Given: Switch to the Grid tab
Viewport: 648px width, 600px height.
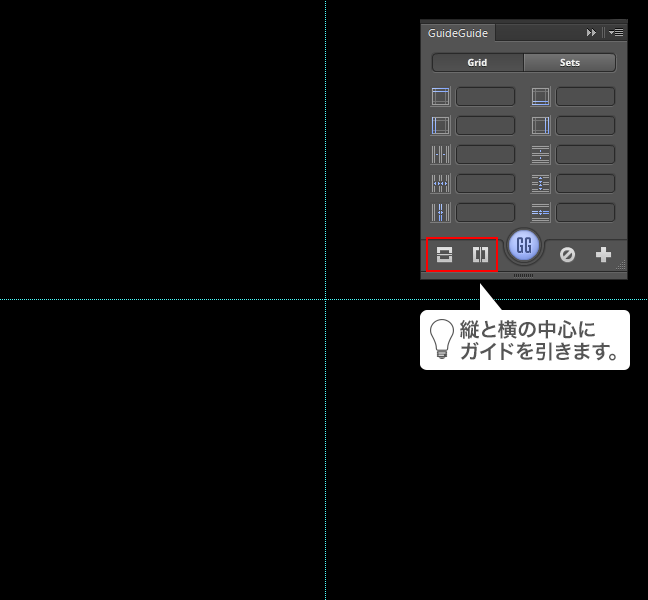Looking at the screenshot, I should click(477, 62).
